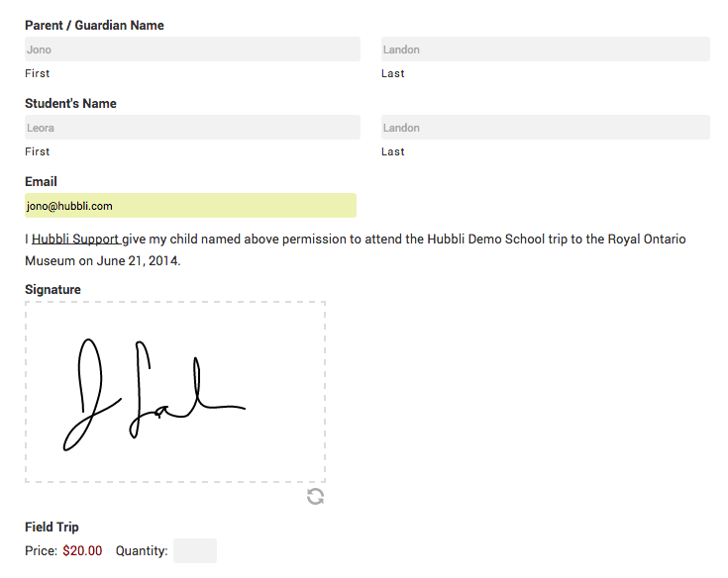Click the Quantity label text
This screenshot has height=578, width=728.
click(142, 550)
